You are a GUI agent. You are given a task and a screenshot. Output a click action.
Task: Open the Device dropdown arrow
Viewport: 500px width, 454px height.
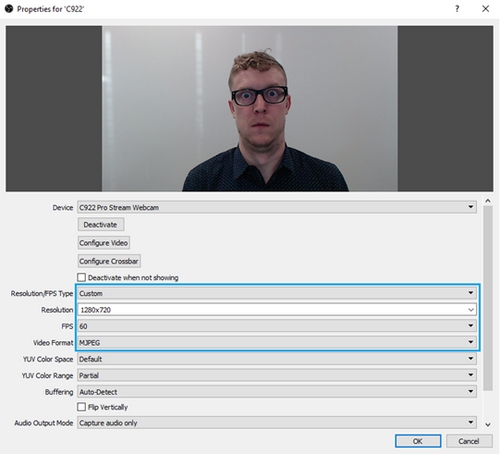470,207
